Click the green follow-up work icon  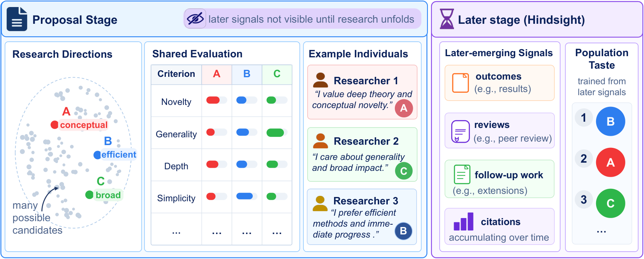point(462,174)
